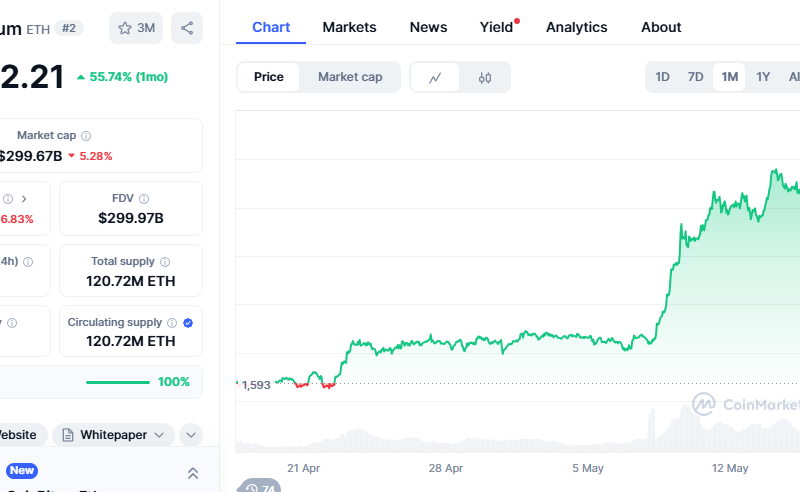
Task: Click the Circulating supply 120.72M ETH value
Action: (131, 341)
